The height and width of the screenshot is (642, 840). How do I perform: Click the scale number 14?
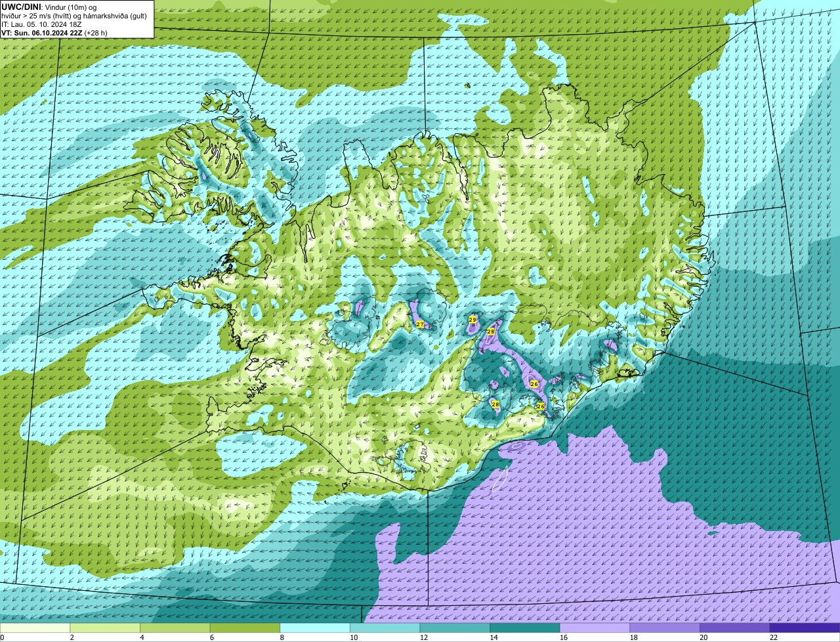493,637
